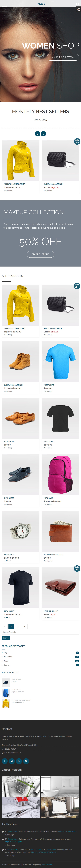Click the Facebook social icon in the footer
The width and height of the screenshot is (81, 868).
5,761
